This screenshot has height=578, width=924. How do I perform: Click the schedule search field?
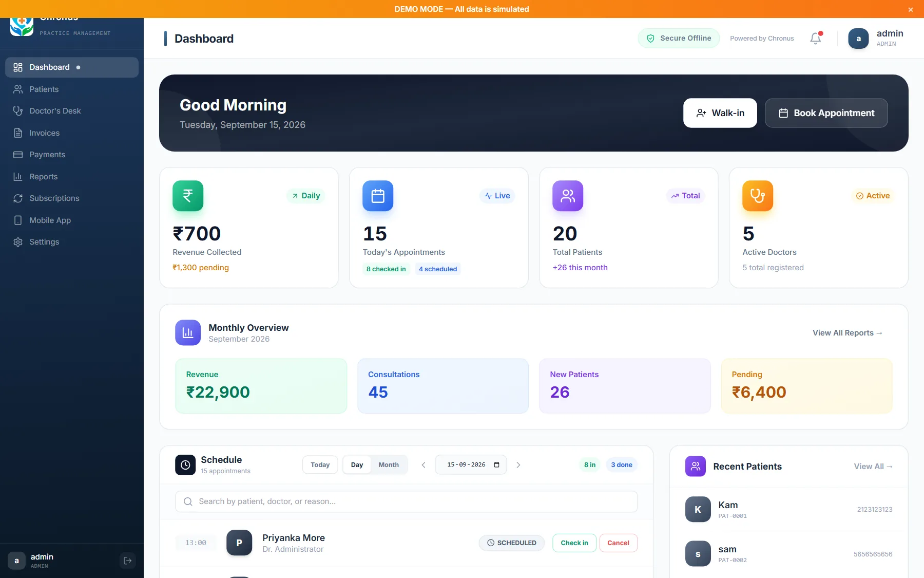click(x=407, y=501)
